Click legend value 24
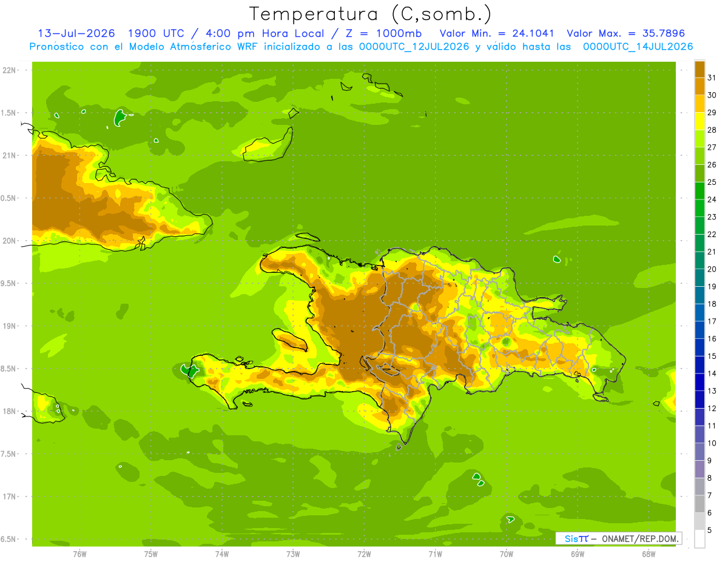This screenshot has height=562, width=728. click(x=712, y=199)
